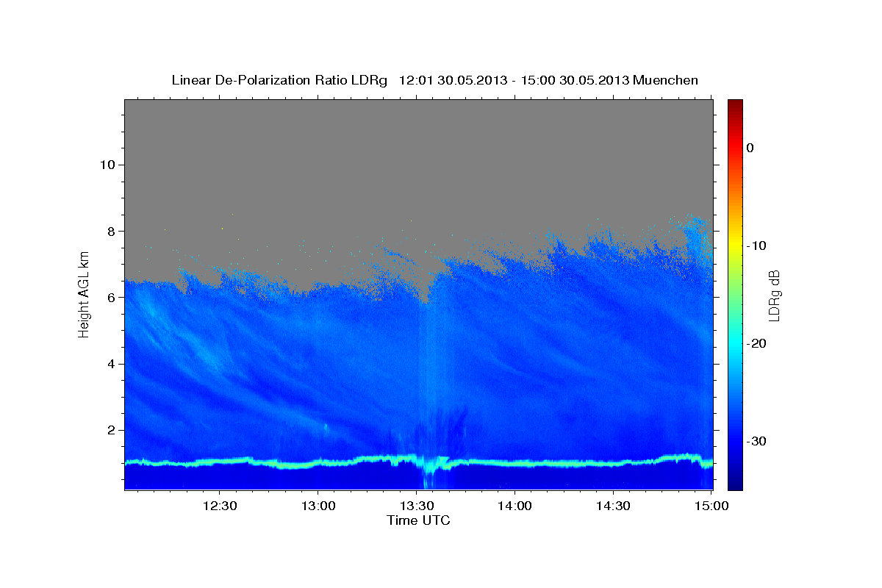Click the '13:30' time axis label
The image size is (882, 588).
click(416, 506)
